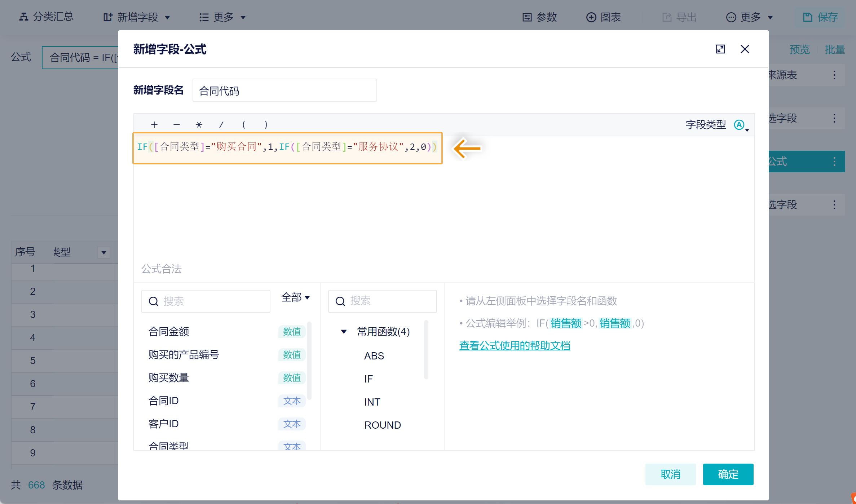Viewport: 856px width, 504px height.
Task: Insert the divide operator symbol
Action: click(x=221, y=125)
